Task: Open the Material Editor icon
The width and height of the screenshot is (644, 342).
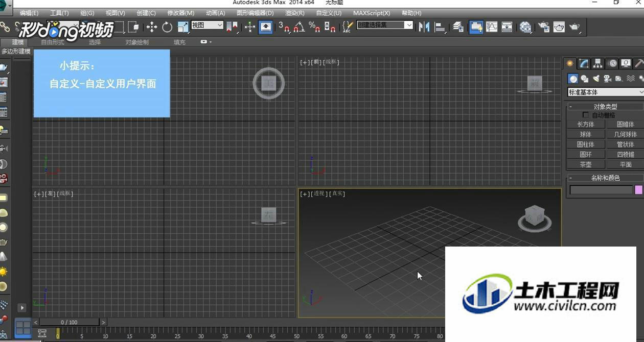Action: pos(525,27)
